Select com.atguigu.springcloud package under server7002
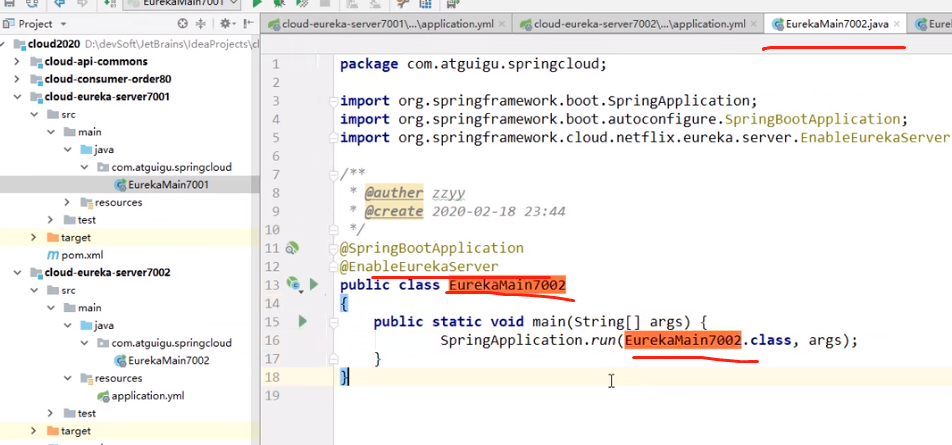The image size is (952, 445). (171, 343)
